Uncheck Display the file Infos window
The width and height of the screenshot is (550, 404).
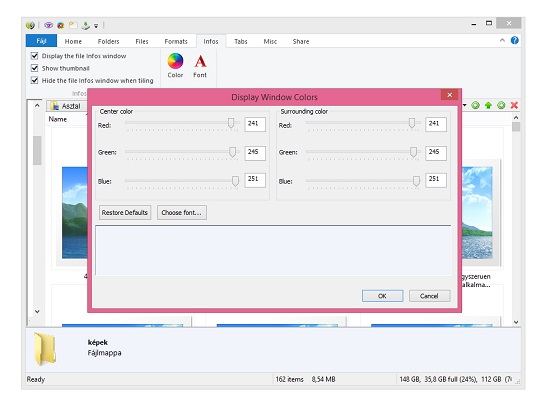[x=34, y=56]
